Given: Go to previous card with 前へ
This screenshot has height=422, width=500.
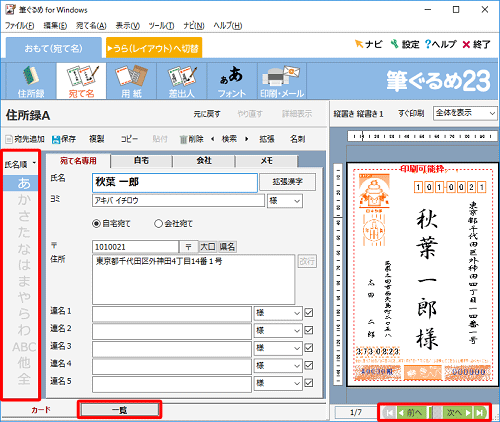Looking at the screenshot, I should (411, 413).
